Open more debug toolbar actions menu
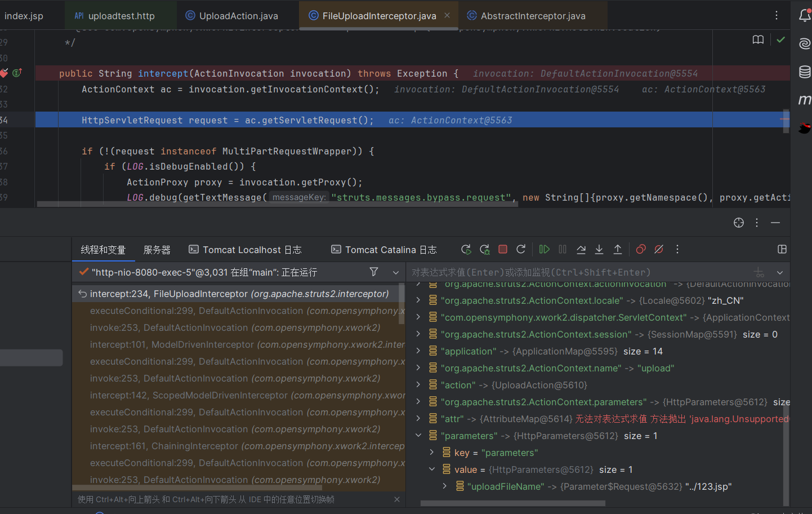The width and height of the screenshot is (812, 514). coord(677,249)
